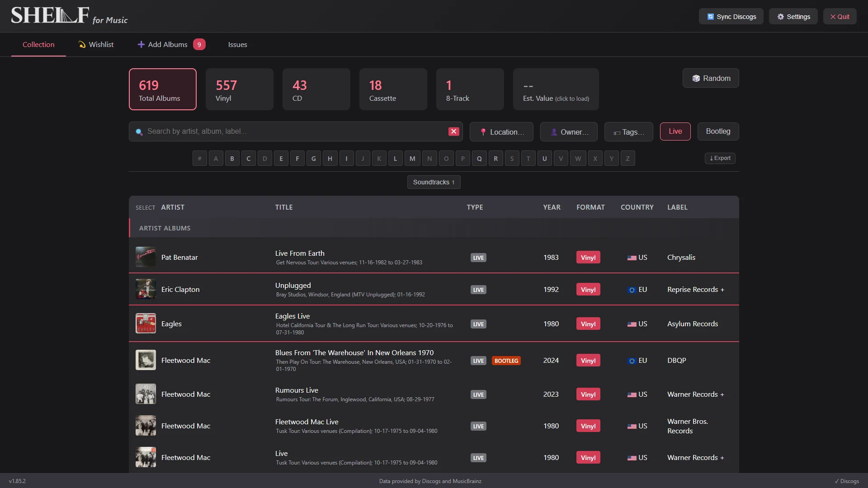The height and width of the screenshot is (488, 868).
Task: Open Pat Benatar album cover thumbnail
Action: pos(146,257)
